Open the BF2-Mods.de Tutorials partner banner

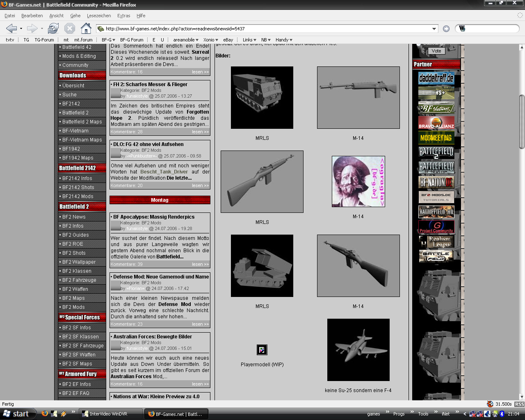pyautogui.click(x=436, y=197)
